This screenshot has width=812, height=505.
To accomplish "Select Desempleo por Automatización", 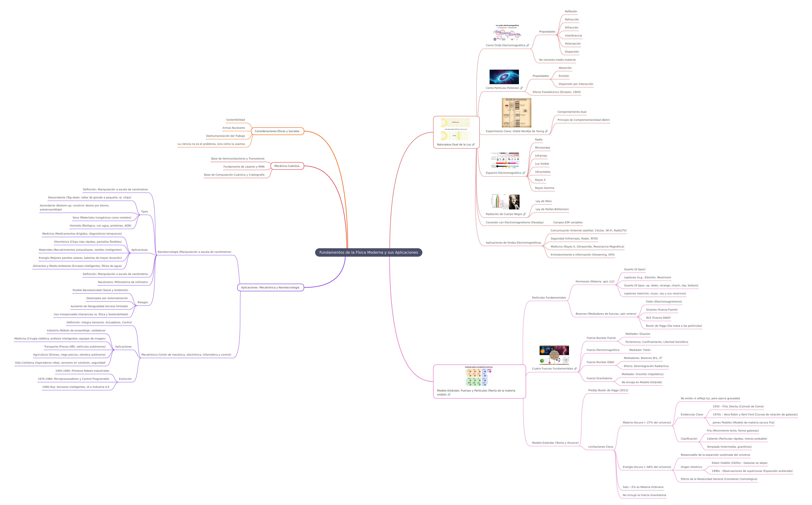I will 107,298.
